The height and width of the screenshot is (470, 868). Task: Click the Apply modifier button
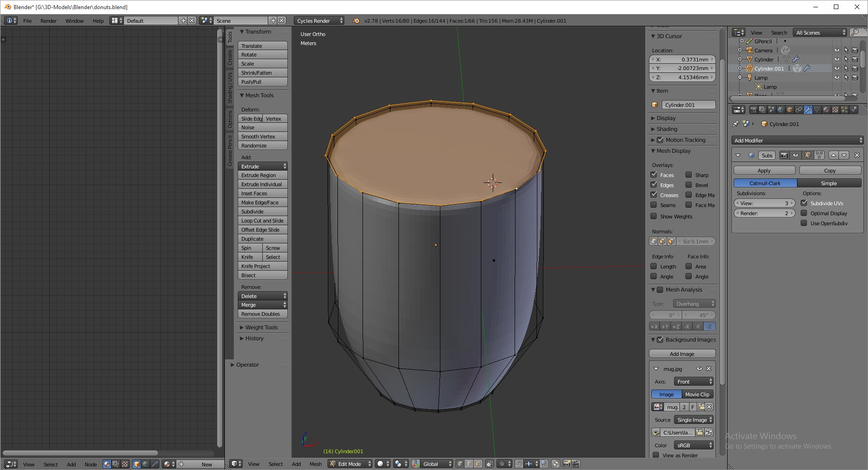pos(764,170)
